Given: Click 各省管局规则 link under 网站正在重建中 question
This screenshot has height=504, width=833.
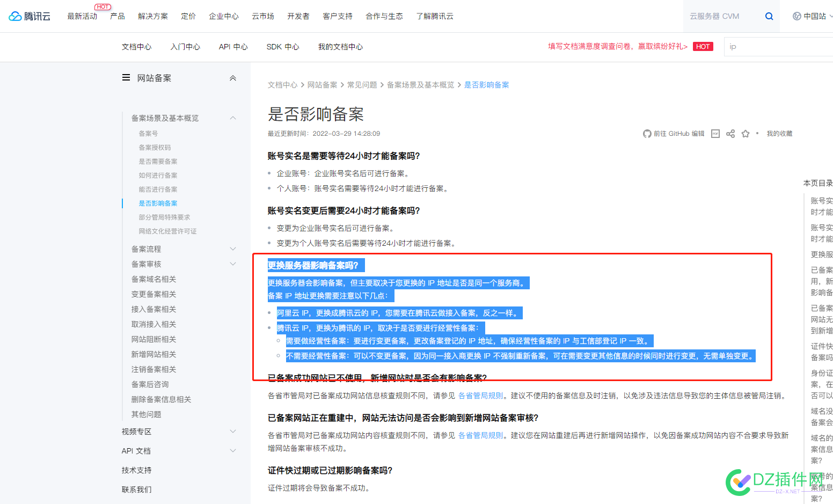Looking at the screenshot, I should point(481,435).
